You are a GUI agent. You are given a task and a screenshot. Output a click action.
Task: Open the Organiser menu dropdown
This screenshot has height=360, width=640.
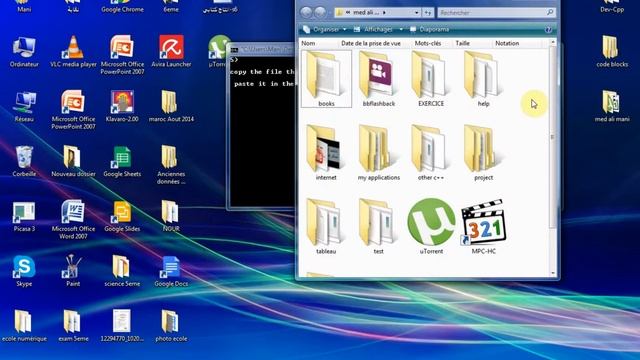325,29
